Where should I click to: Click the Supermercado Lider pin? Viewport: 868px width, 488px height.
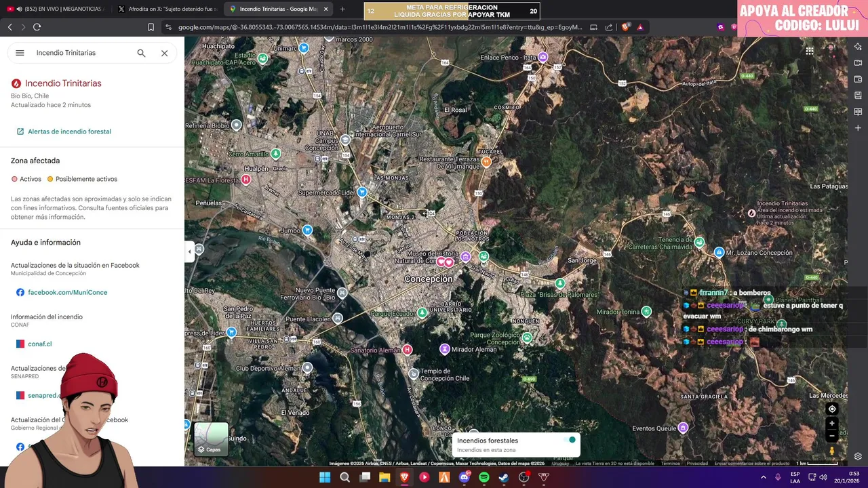tap(362, 192)
